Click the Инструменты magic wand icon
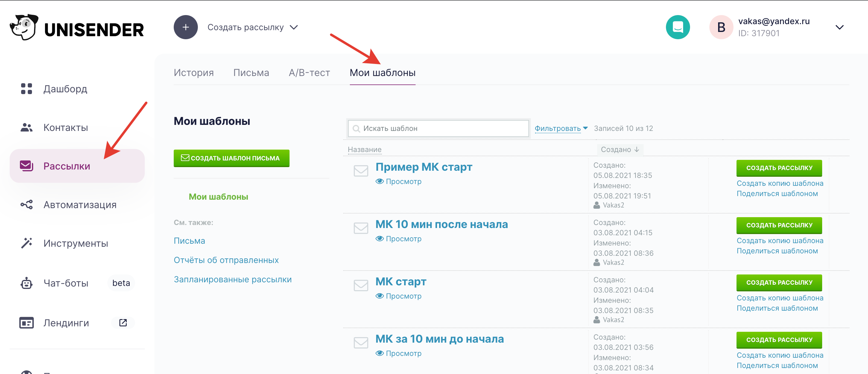This screenshot has height=374, width=868. click(26, 243)
